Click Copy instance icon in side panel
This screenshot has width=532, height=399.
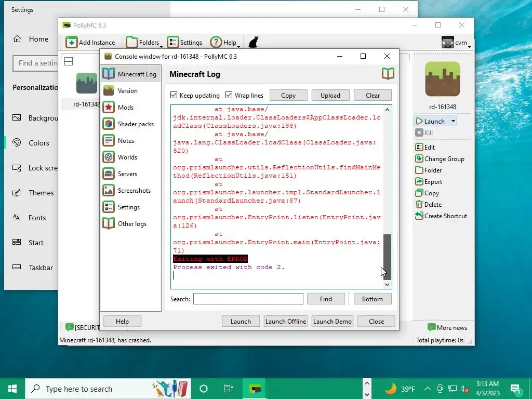[419, 193]
